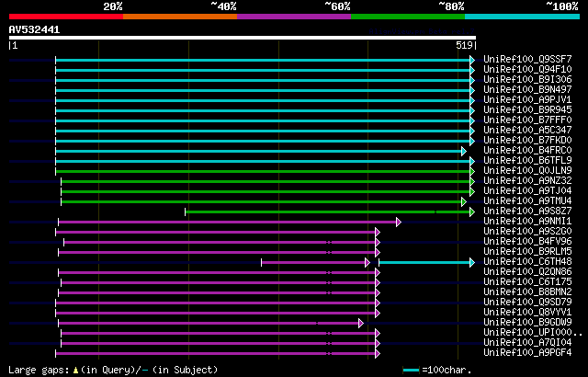Click the orange ~40% identity legend segment

click(180, 17)
